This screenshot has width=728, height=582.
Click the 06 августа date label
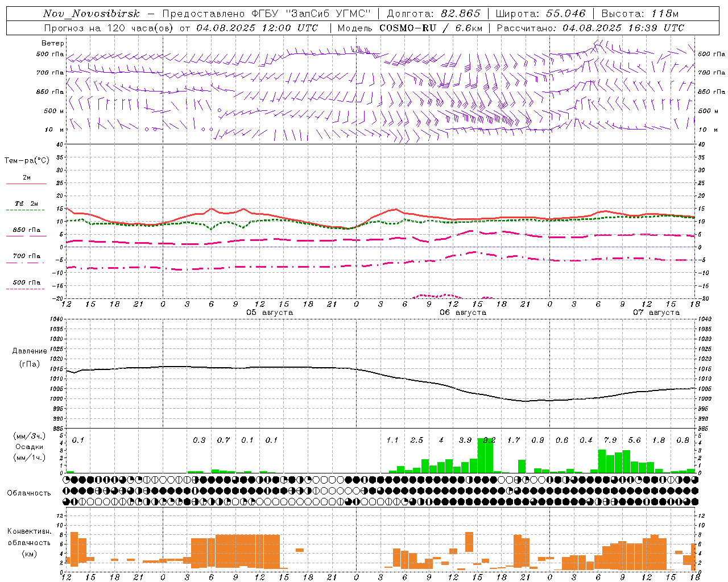[463, 313]
